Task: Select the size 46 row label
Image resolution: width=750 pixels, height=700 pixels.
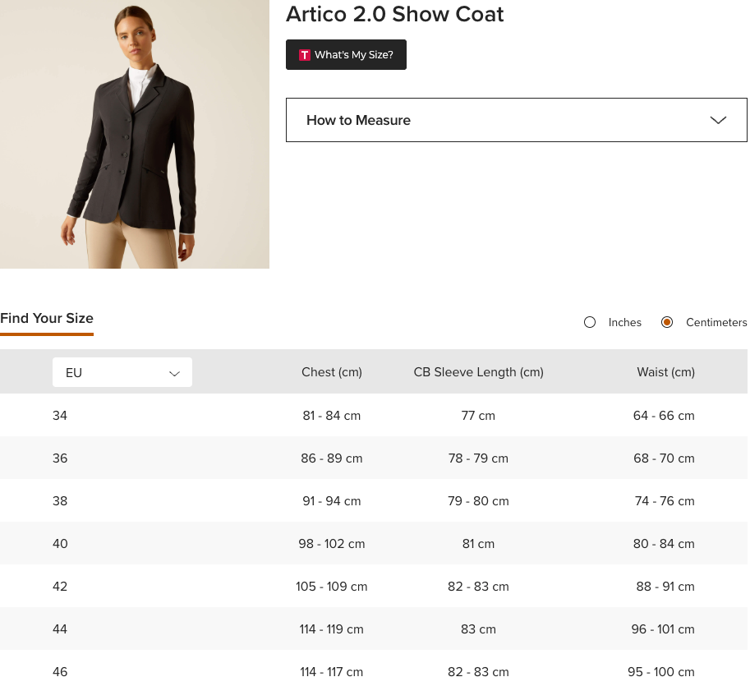Action: tap(60, 672)
